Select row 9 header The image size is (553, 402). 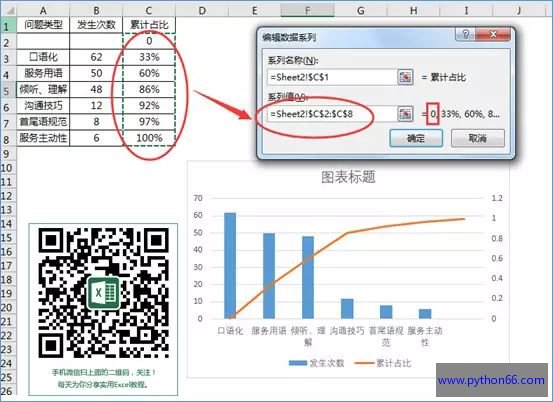click(7, 154)
